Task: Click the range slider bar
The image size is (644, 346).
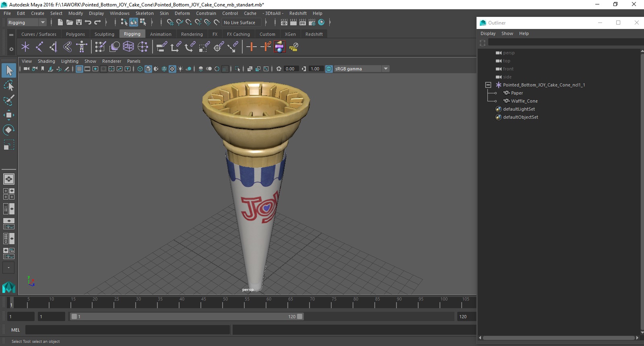Action: tap(187, 317)
